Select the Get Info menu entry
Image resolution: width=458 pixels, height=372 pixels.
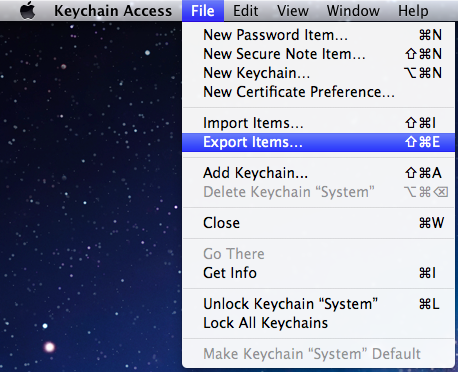click(x=318, y=273)
